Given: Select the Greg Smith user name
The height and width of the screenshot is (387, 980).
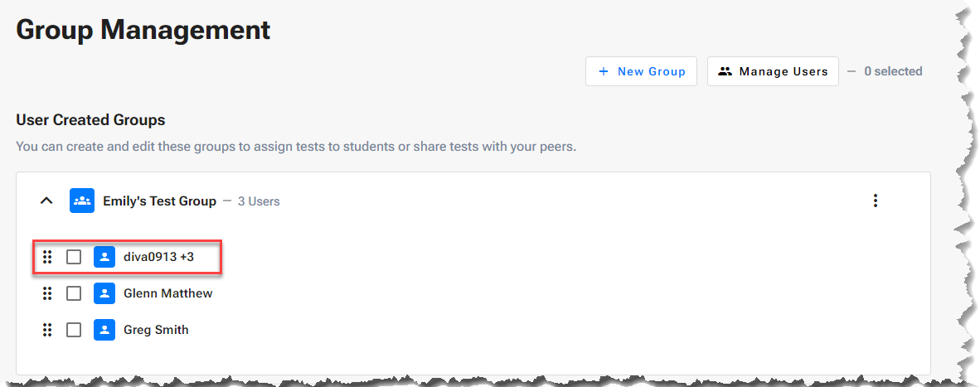Looking at the screenshot, I should coord(156,330).
